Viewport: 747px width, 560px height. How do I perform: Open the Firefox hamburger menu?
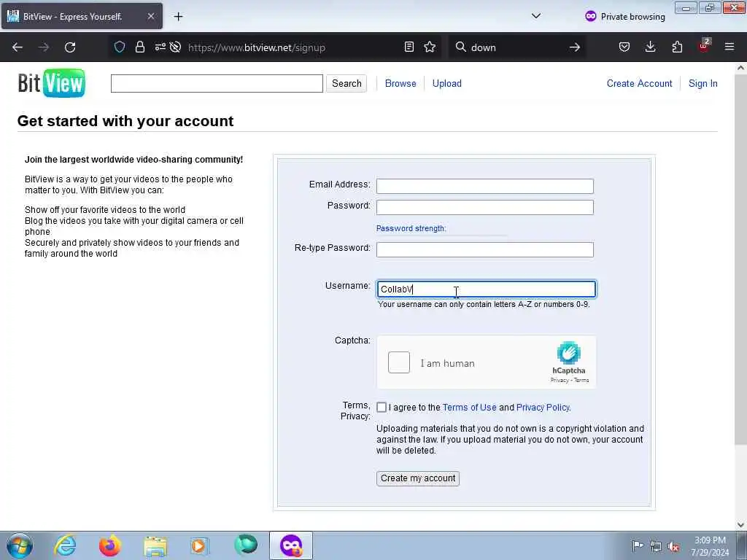729,47
